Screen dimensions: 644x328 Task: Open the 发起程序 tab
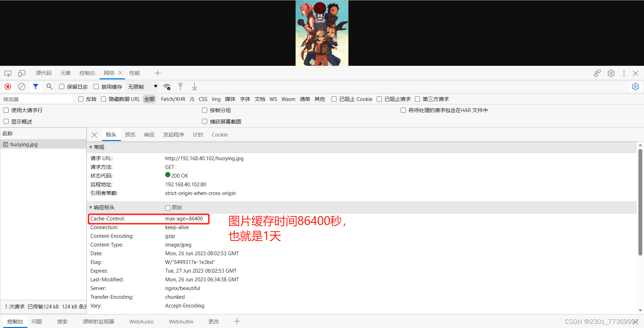tap(174, 135)
